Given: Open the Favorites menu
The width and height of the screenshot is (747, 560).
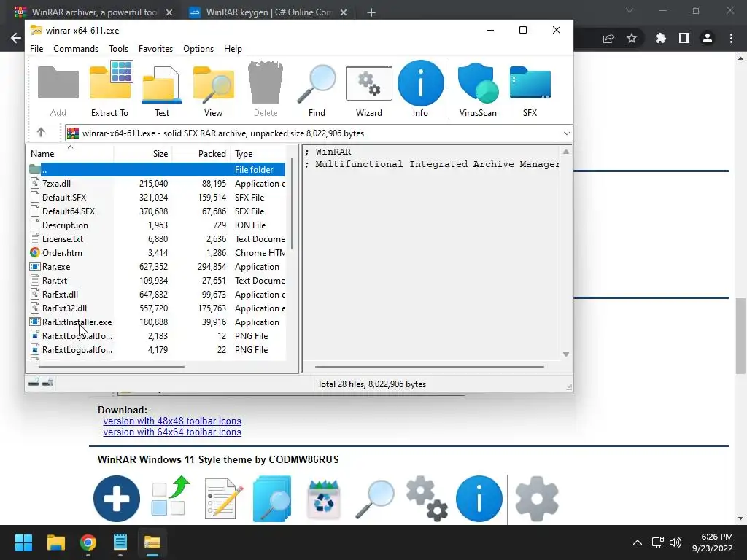Looking at the screenshot, I should pyautogui.click(x=155, y=49).
